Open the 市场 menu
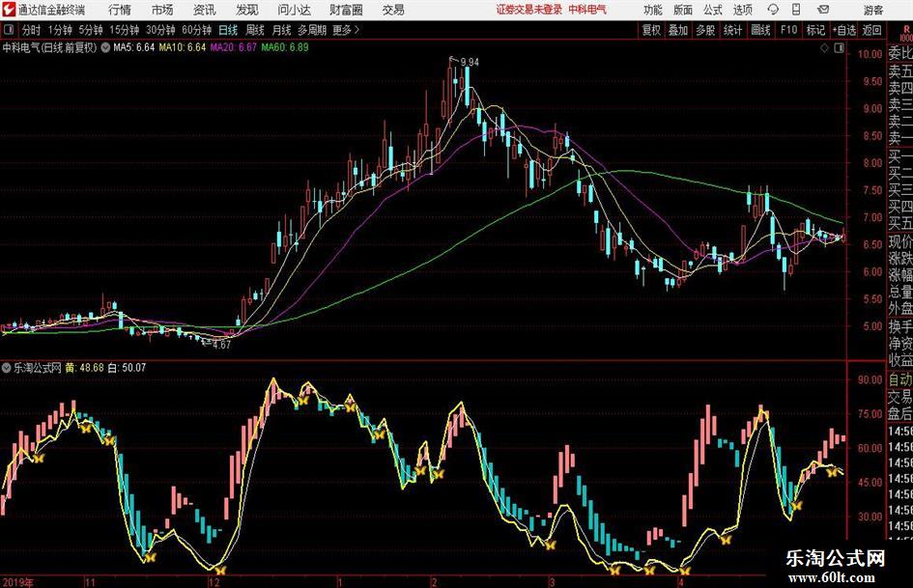The height and width of the screenshot is (588, 913). [x=162, y=10]
